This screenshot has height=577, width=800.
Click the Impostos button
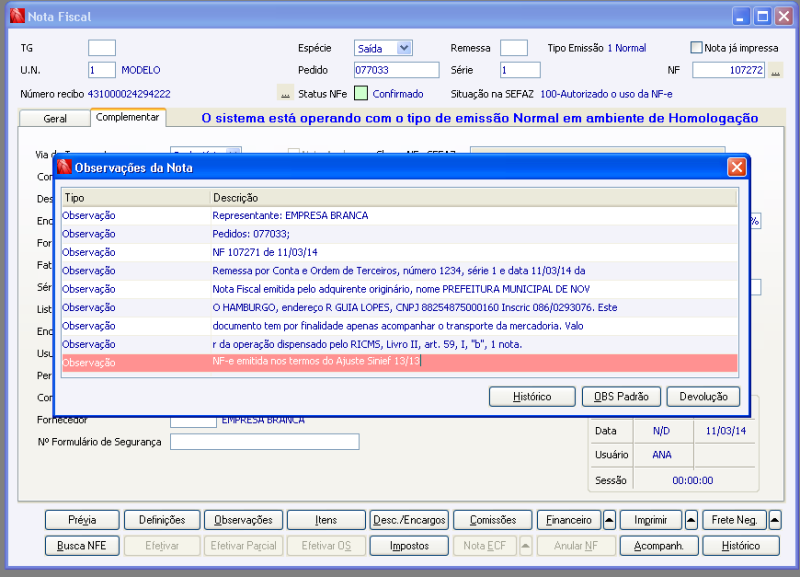coord(409,546)
